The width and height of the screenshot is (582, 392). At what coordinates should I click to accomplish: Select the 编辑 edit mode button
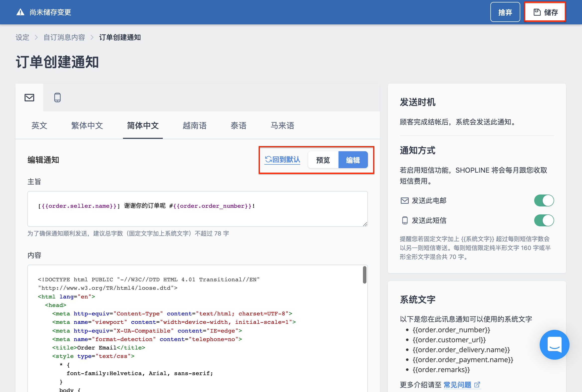[353, 160]
